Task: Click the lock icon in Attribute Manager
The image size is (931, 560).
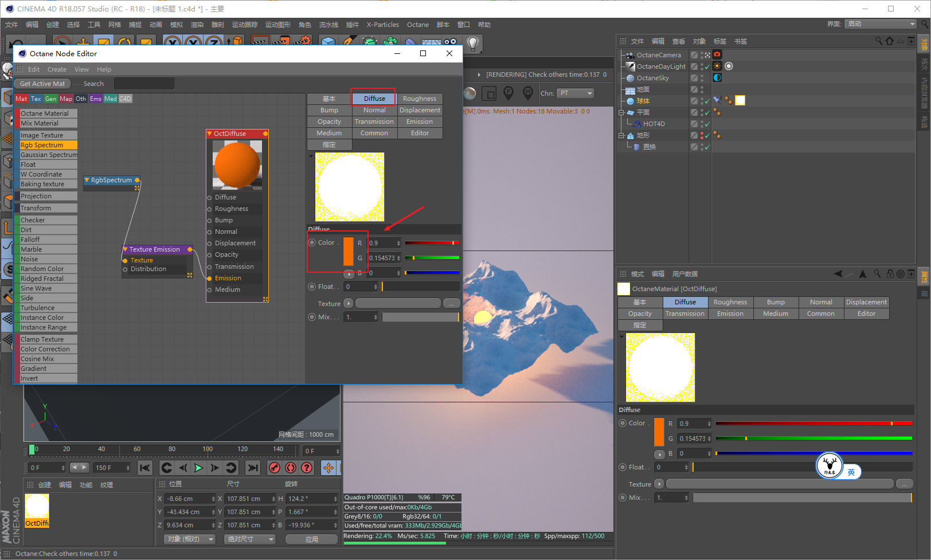Action: 890,274
